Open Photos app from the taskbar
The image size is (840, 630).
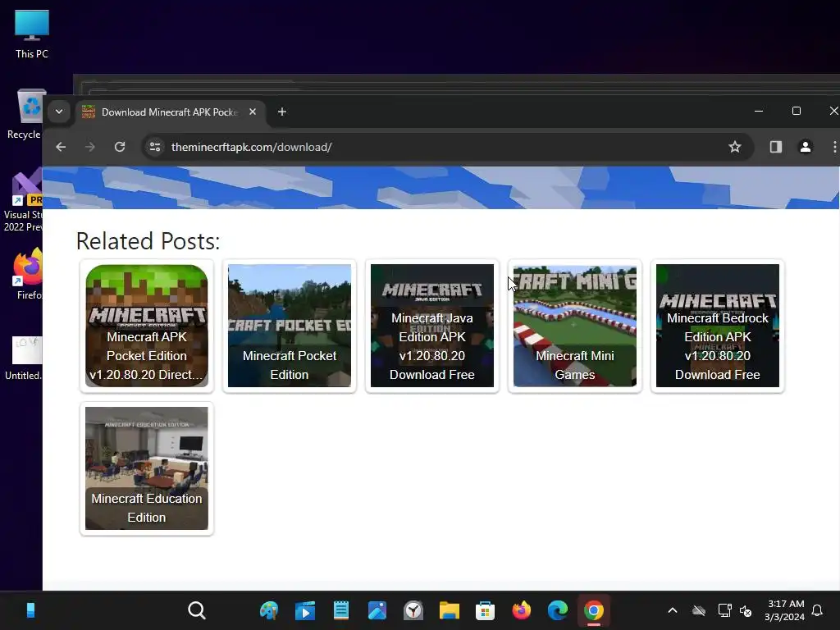[377, 610]
